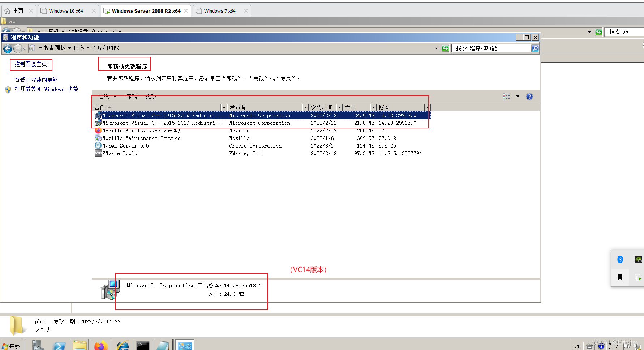This screenshot has width=644, height=350.
Task: Sort by 发布者 column header
Action: (265, 107)
